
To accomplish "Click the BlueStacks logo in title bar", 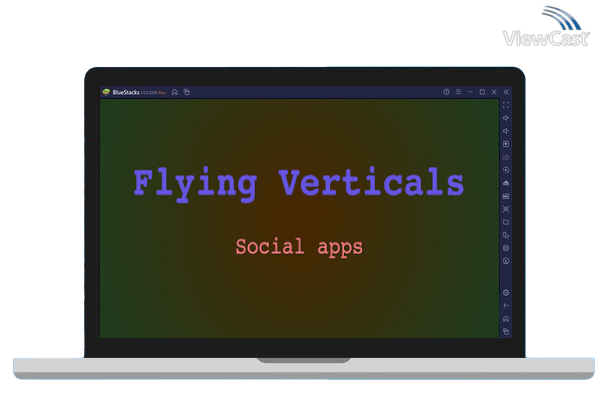I will 106,92.
